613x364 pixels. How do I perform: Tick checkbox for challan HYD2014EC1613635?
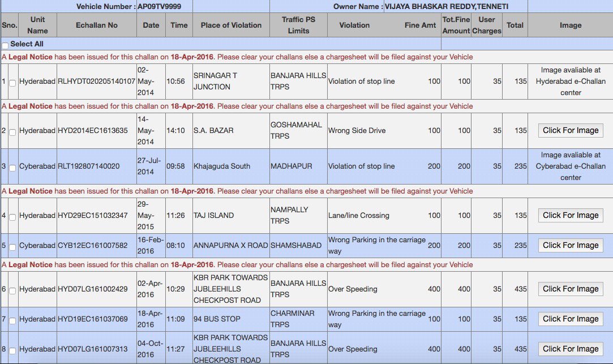(x=12, y=132)
